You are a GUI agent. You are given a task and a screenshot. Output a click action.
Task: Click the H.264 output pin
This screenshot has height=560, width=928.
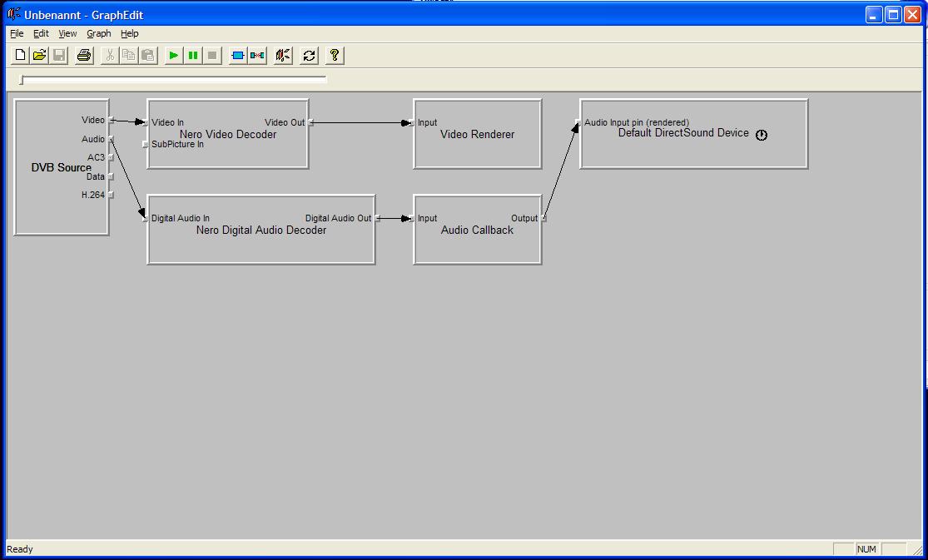pyautogui.click(x=111, y=196)
